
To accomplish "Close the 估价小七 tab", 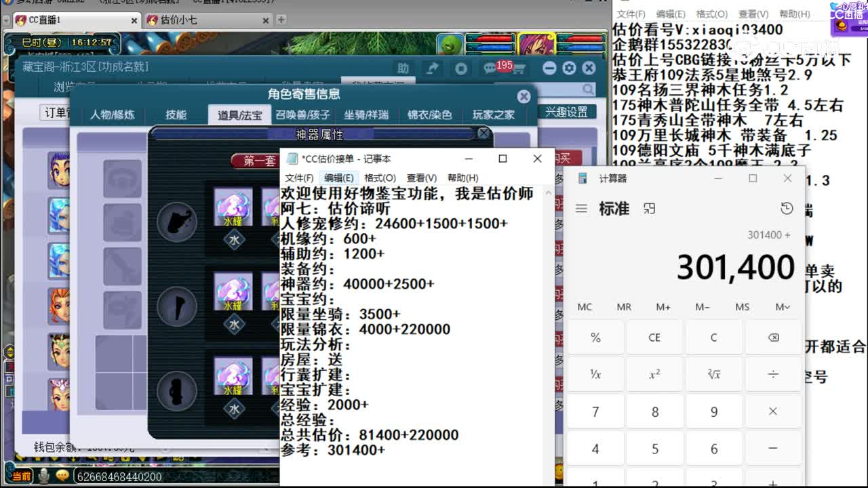I will (266, 20).
